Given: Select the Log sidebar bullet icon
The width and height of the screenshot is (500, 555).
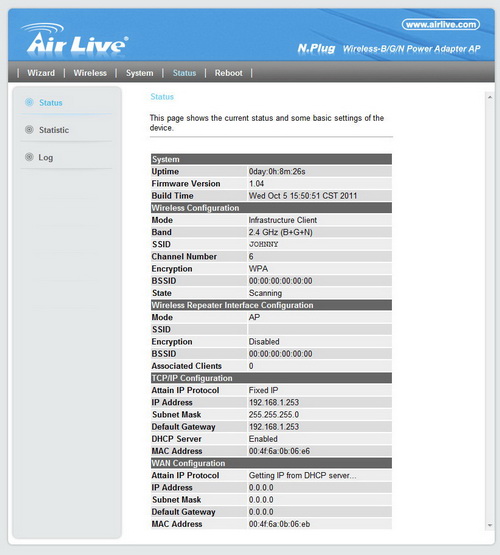Looking at the screenshot, I should pyautogui.click(x=29, y=157).
